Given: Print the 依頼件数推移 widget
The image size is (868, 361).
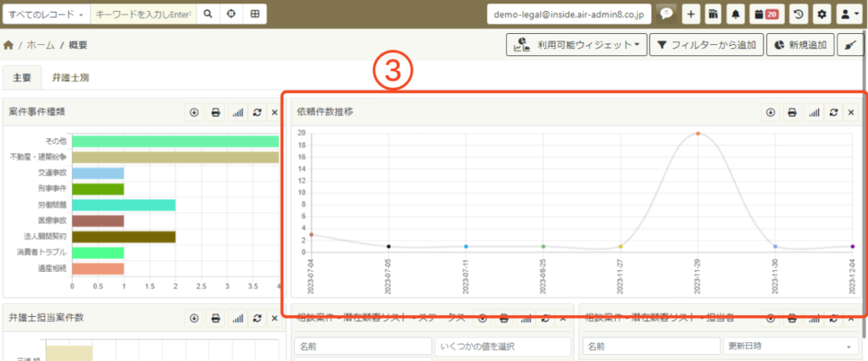Looking at the screenshot, I should click(792, 112).
